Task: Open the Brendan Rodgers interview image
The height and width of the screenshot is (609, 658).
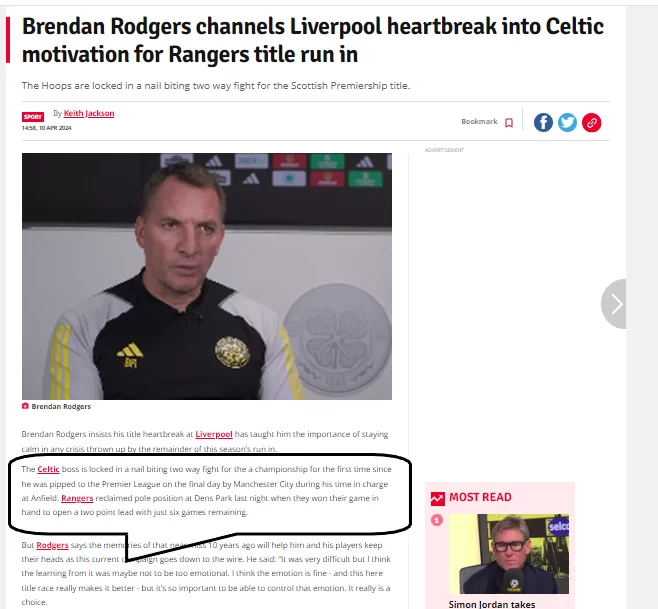Action: [x=207, y=276]
